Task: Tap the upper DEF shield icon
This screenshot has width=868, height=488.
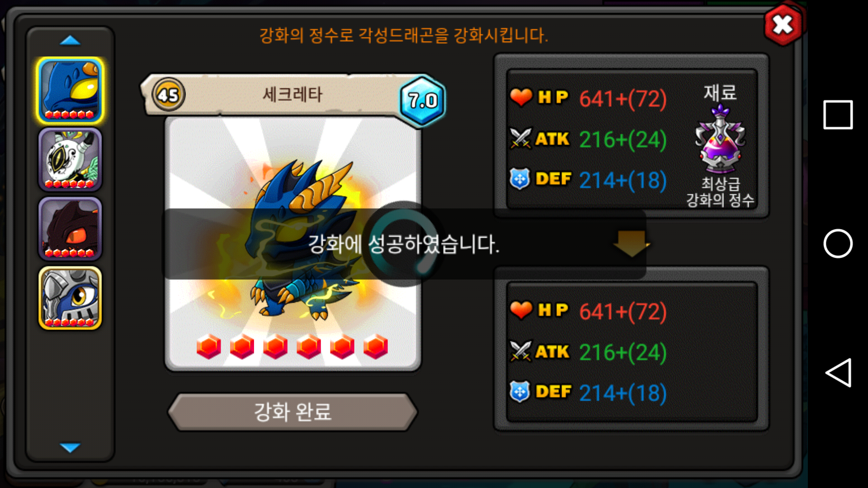Action: [x=520, y=179]
